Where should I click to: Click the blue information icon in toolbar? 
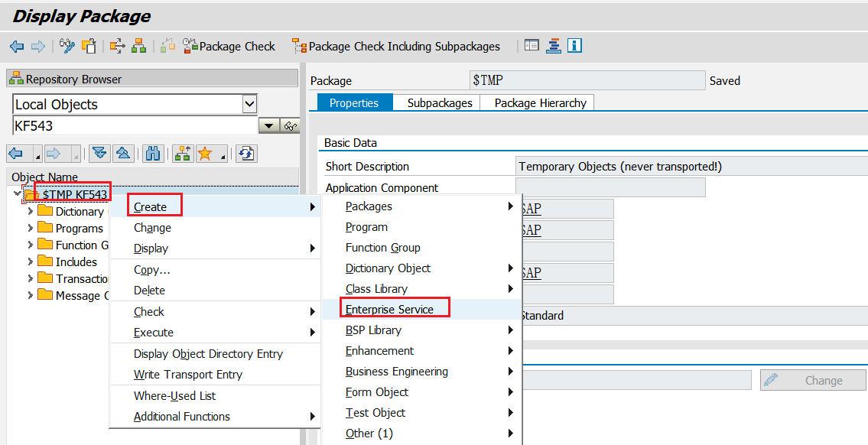[x=574, y=46]
